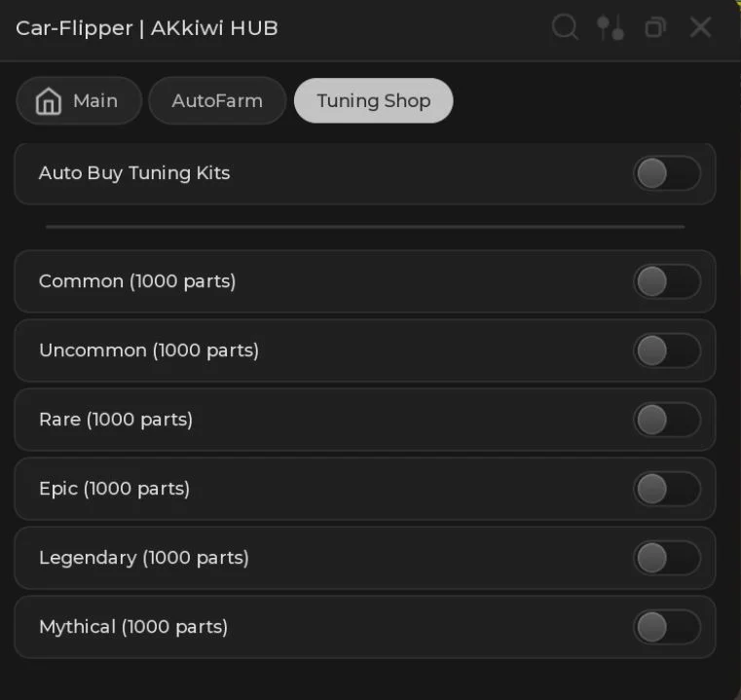Toggle the Common parts switch
The image size is (741, 700).
tap(667, 281)
